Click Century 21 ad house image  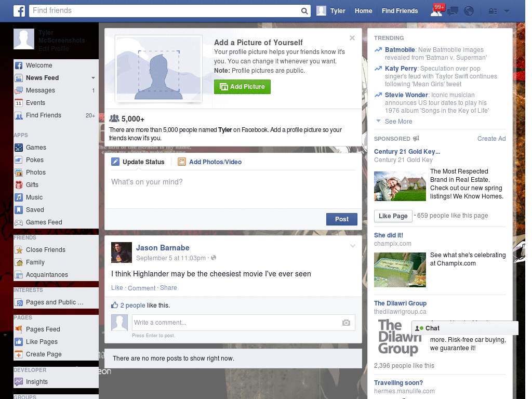(x=400, y=187)
